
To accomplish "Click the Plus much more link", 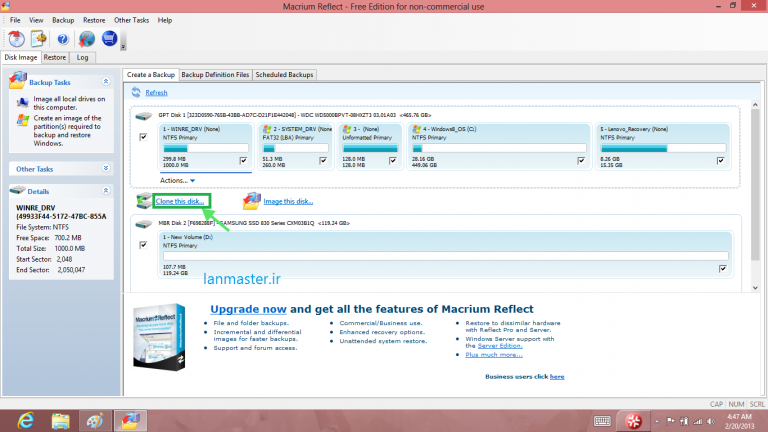I will [494, 355].
